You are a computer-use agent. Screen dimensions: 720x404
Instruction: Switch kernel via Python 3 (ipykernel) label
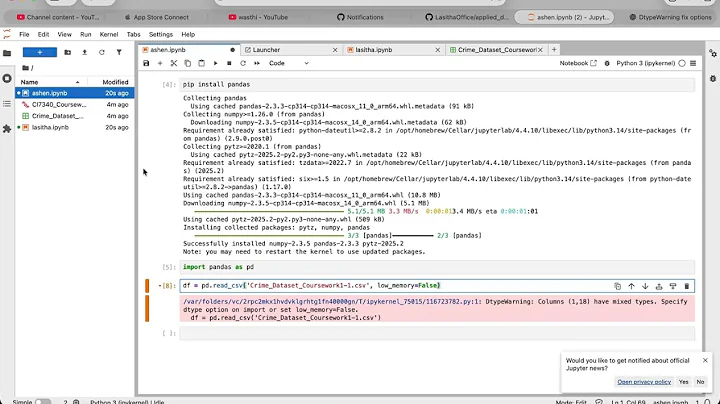pyautogui.click(x=646, y=63)
